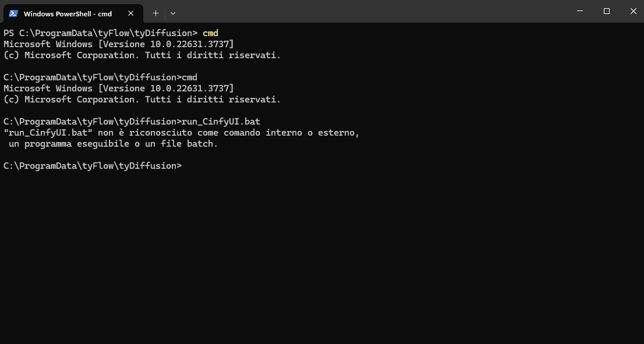Open a new tab with the plus button
The image size is (644, 344).
155,13
